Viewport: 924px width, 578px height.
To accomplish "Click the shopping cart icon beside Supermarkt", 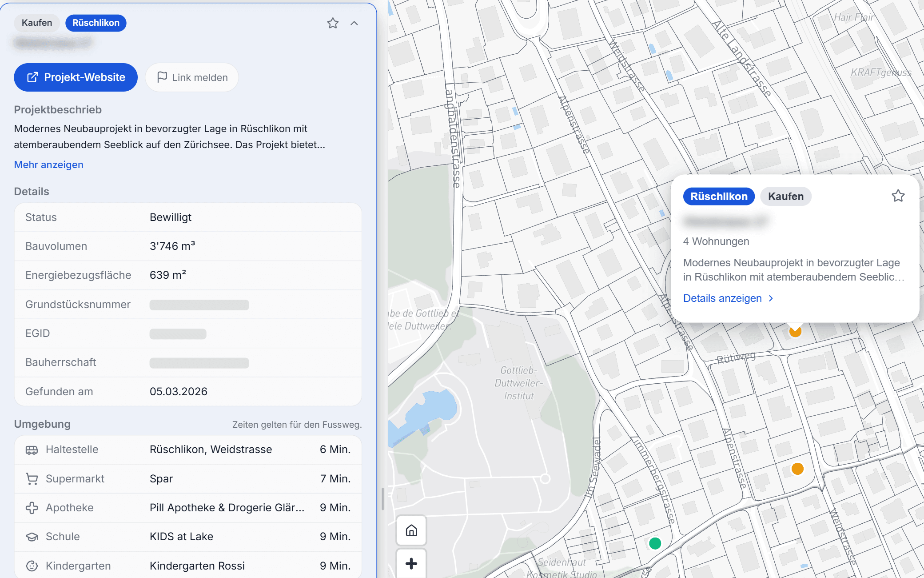I will coord(32,479).
